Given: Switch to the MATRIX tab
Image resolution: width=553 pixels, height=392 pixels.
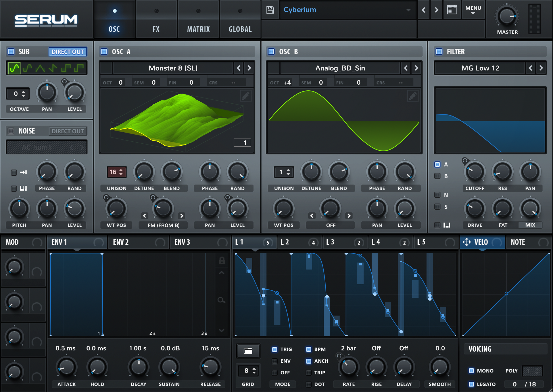Looking at the screenshot, I should (198, 19).
